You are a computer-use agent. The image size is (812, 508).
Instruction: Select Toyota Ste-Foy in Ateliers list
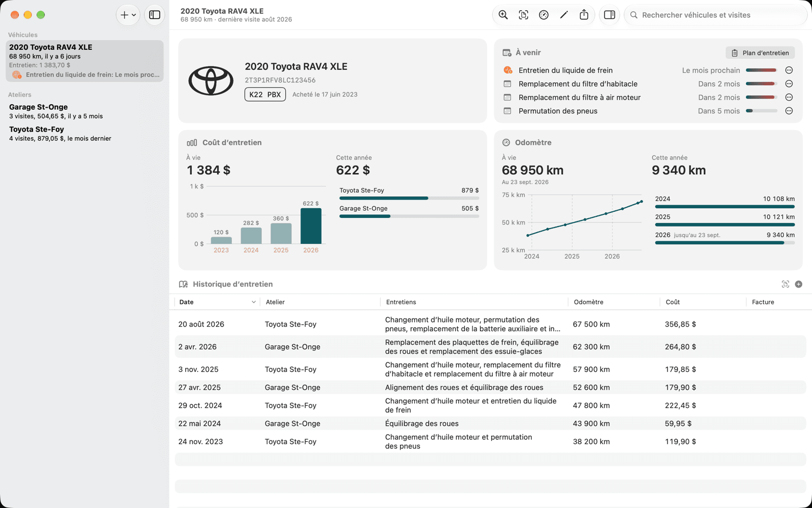pos(85,134)
